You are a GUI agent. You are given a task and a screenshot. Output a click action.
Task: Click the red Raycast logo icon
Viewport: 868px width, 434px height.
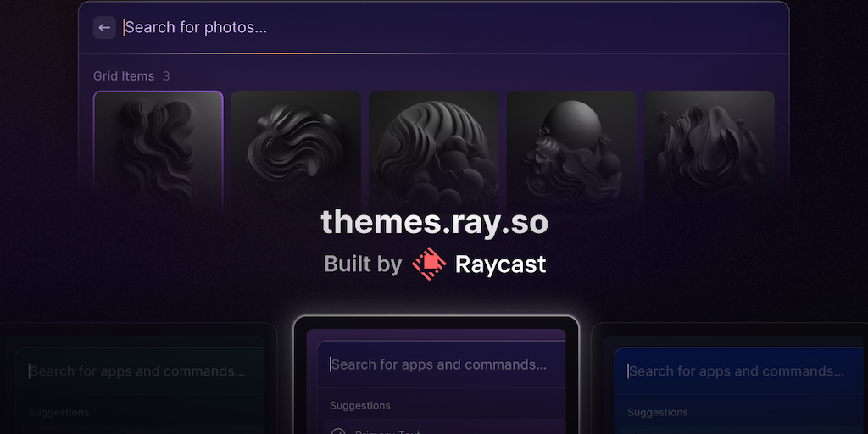[429, 264]
